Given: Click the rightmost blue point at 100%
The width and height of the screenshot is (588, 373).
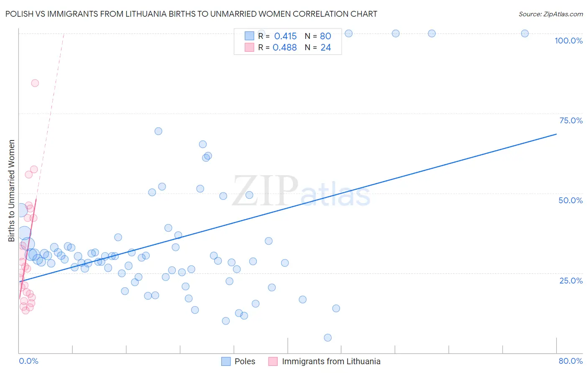Looking at the screenshot, I should pos(525,33).
